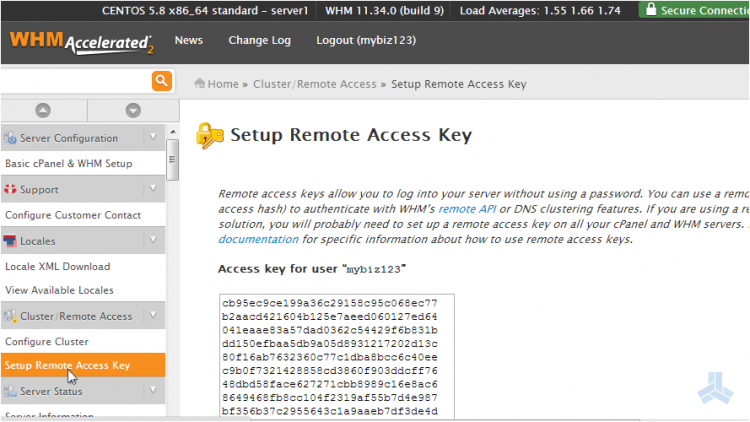This screenshot has width=750, height=422.
Task: Collapse the Locales section arrow
Action: [153, 240]
